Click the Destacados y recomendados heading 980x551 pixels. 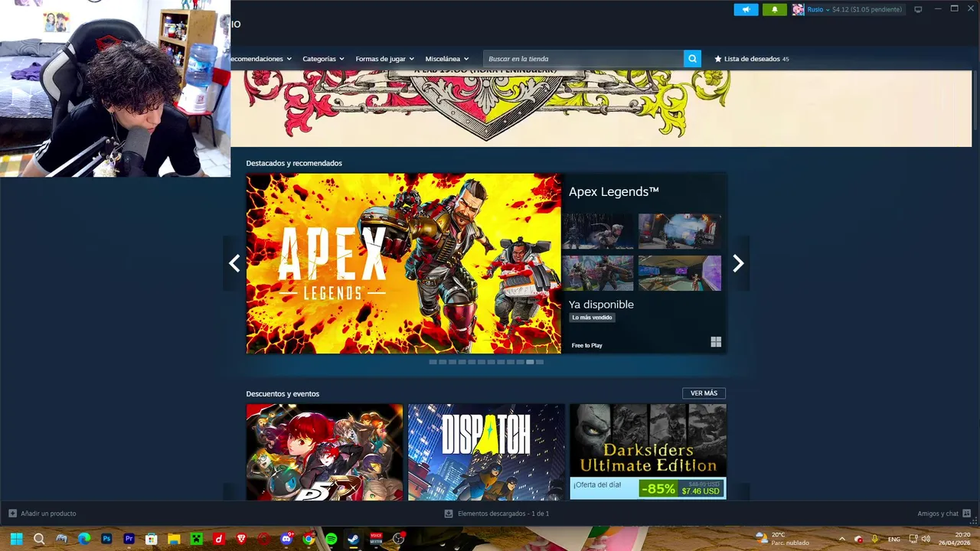click(x=294, y=163)
